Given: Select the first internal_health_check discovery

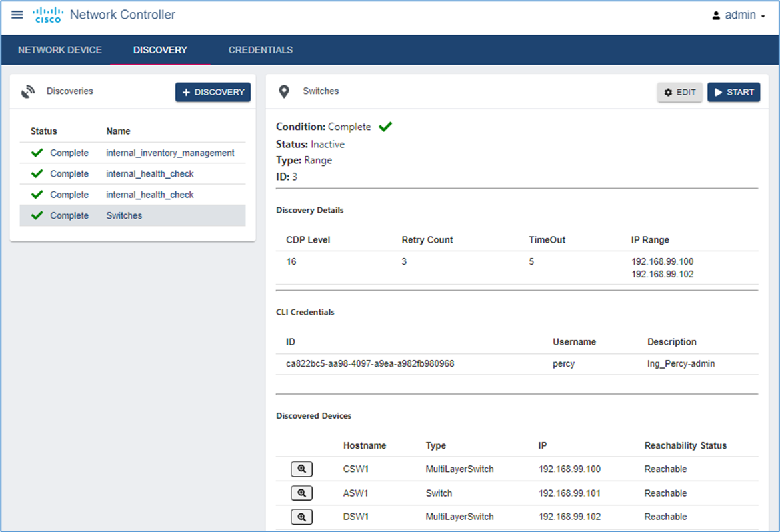Looking at the screenshot, I should [x=150, y=174].
